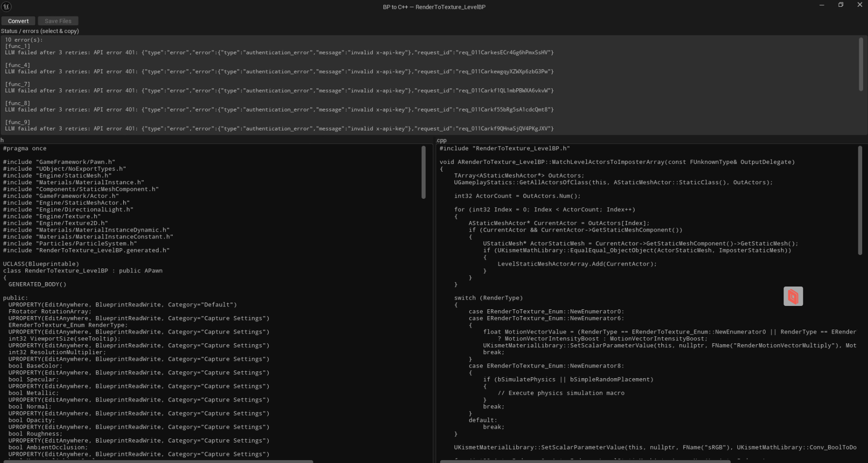Click the .cpp code panel vertical scrollbar
The width and height of the screenshot is (868, 463).
[x=860, y=201]
